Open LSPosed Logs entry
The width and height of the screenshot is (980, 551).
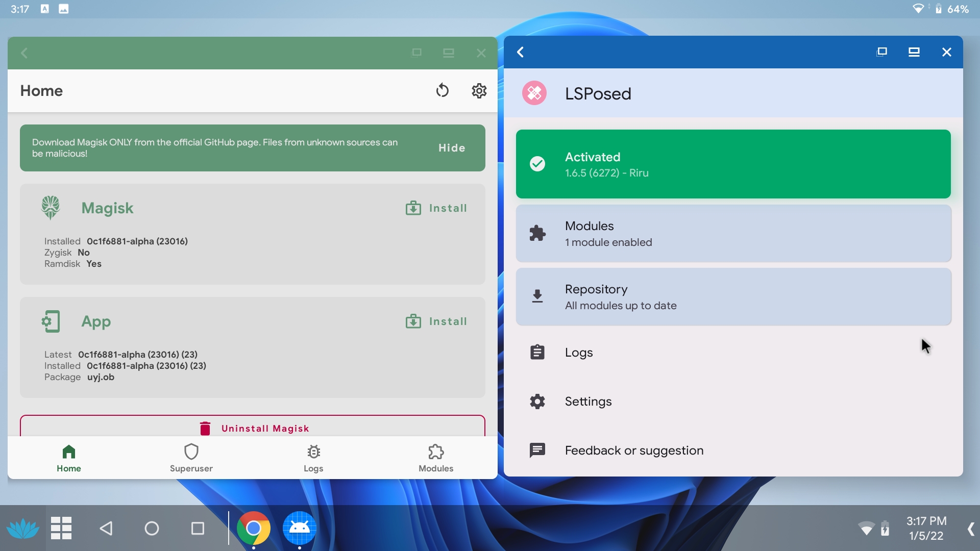pos(579,353)
